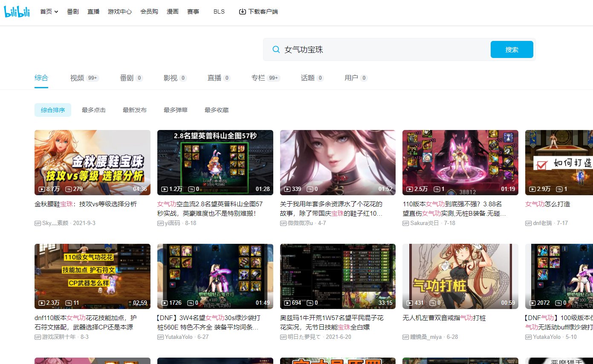
Task: Visit uploader Sky灬素颜
Action: [x=55, y=223]
